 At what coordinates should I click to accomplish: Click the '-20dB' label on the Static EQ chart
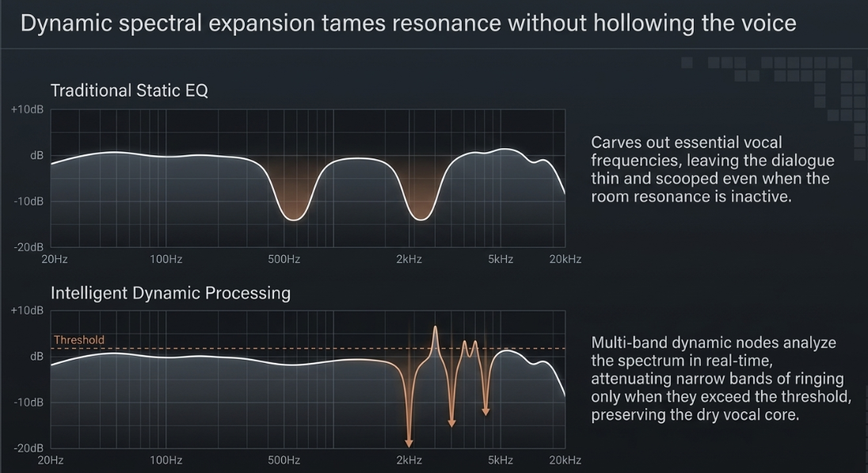click(29, 247)
